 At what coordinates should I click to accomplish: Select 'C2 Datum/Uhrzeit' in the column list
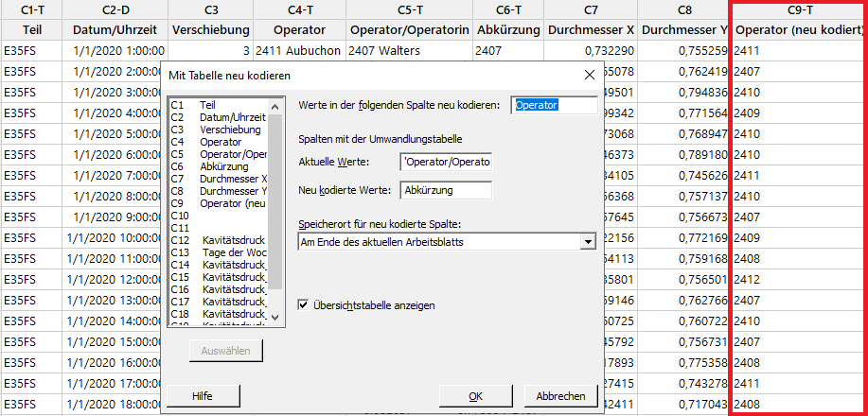click(219, 117)
